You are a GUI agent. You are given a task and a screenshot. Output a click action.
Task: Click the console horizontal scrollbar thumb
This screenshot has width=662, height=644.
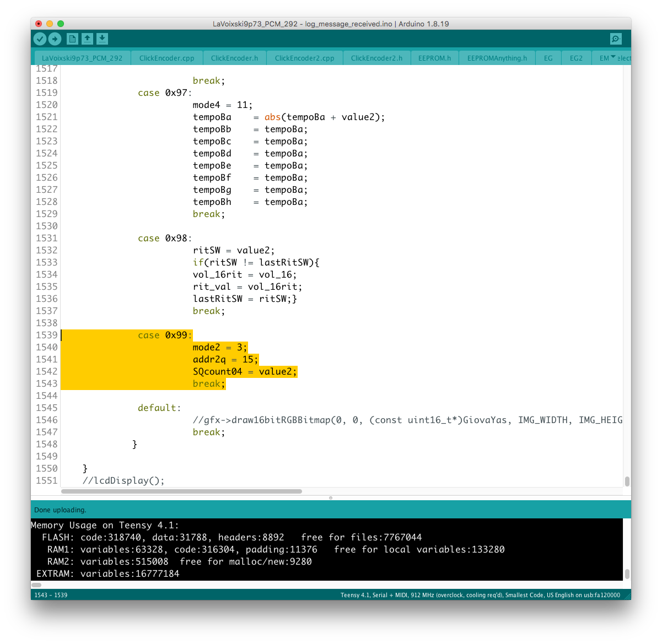click(x=36, y=585)
